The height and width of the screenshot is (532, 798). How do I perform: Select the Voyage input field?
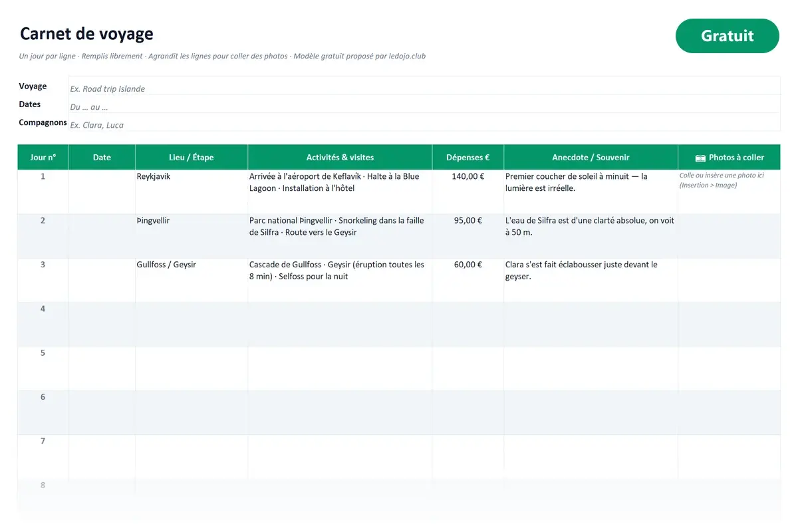[x=424, y=86]
